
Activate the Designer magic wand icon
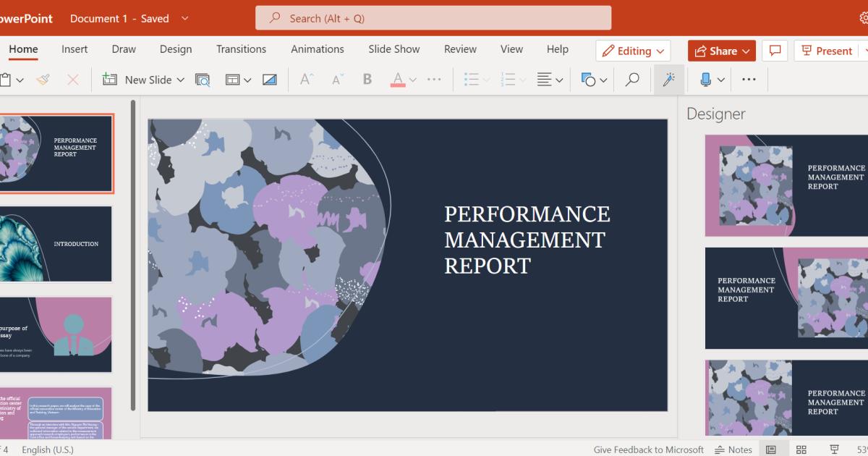[668, 79]
